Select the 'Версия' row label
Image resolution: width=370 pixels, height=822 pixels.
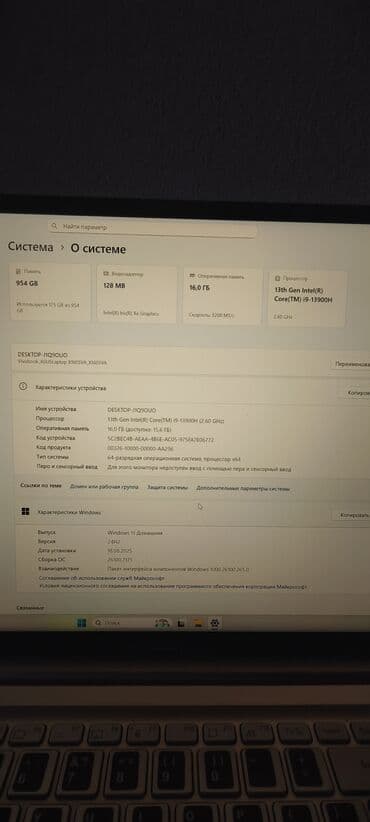click(x=46, y=541)
